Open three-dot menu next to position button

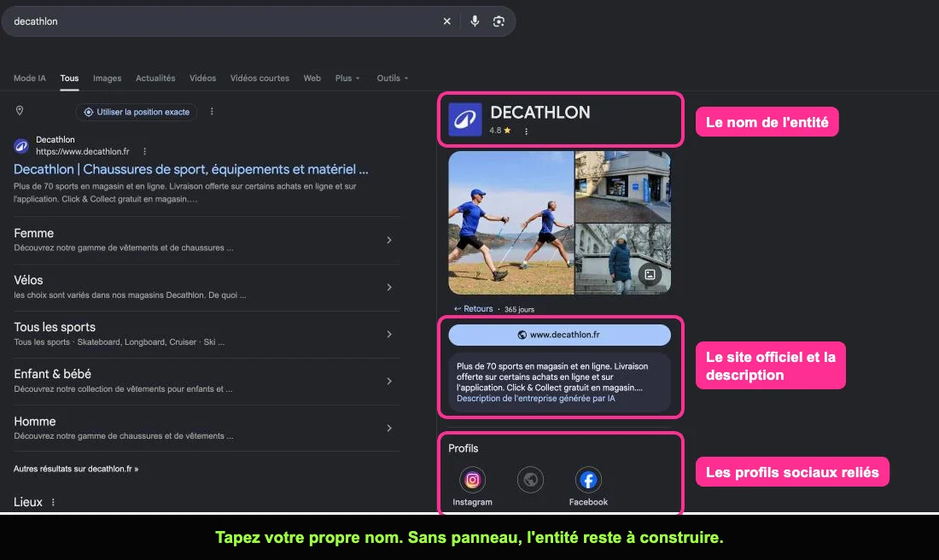click(212, 111)
